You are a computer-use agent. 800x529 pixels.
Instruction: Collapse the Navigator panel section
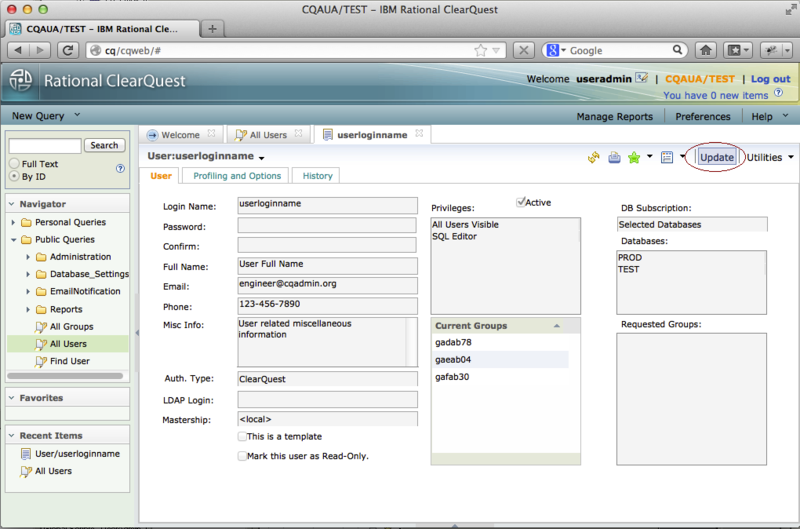11,204
